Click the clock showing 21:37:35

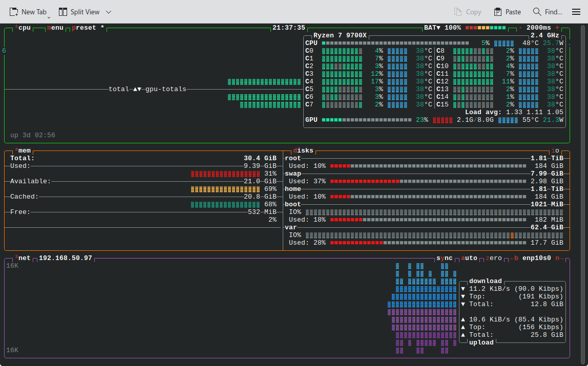(289, 28)
